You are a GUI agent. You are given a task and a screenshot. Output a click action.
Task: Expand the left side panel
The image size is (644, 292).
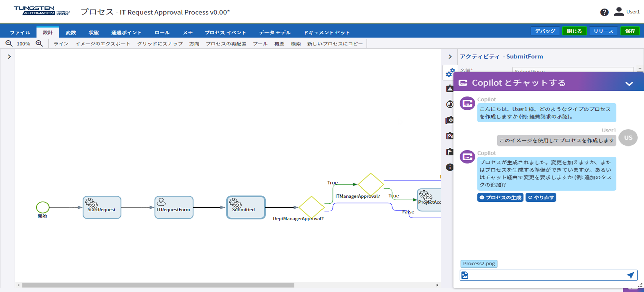pyautogui.click(x=9, y=57)
